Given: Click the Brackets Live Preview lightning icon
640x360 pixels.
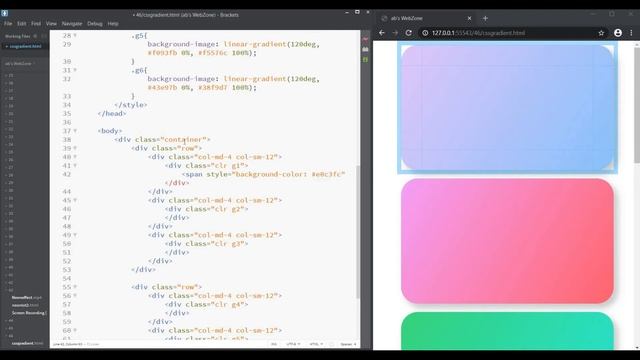Looking at the screenshot, I should [x=365, y=40].
